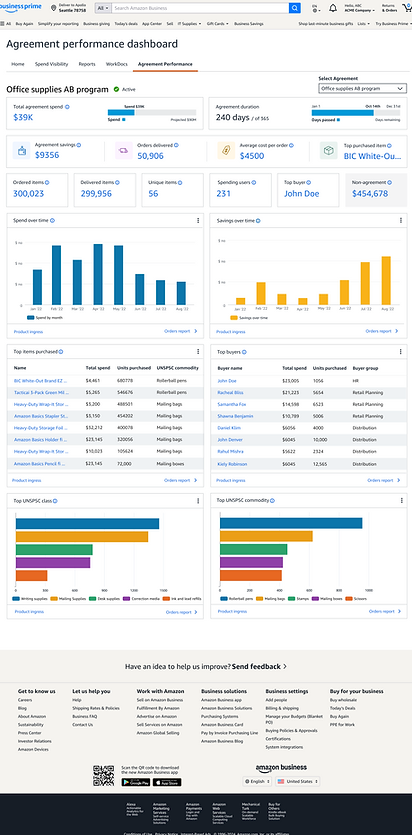
Task: Open Today's deals in the nav bar
Action: (x=125, y=23)
